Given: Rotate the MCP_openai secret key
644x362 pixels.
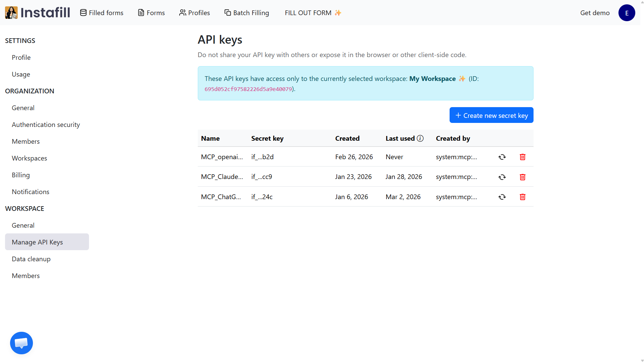Looking at the screenshot, I should 502,157.
